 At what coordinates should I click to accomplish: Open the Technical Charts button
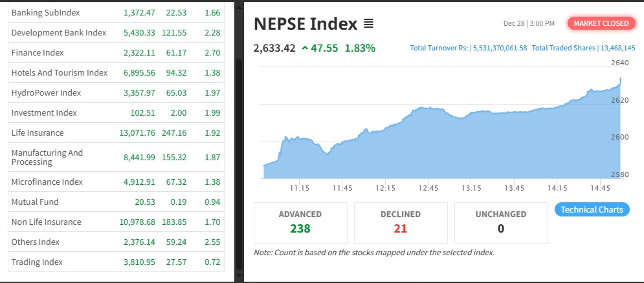[x=592, y=209]
